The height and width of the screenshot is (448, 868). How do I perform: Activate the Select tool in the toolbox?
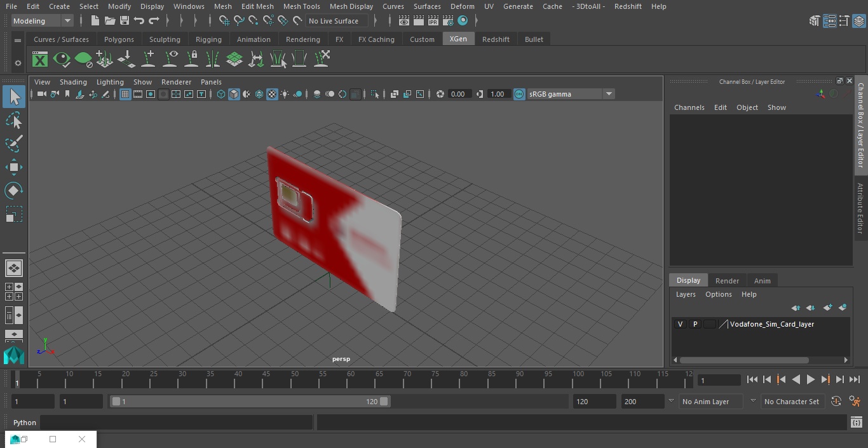(14, 97)
